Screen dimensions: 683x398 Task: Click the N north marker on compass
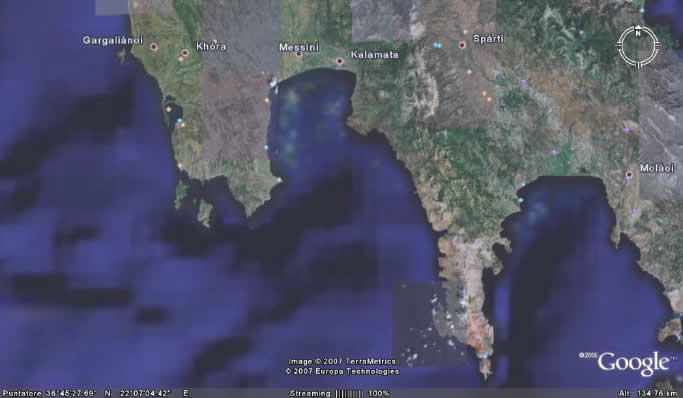(638, 32)
